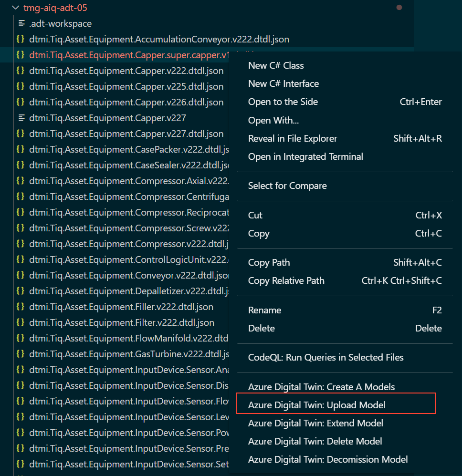The width and height of the screenshot is (462, 476).
Task: Click JSON icon of Capper.v222.dtdl.json
Action: click(21, 71)
